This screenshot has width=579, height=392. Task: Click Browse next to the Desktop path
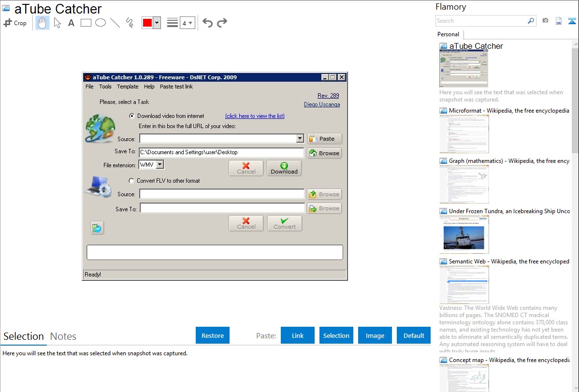(x=325, y=153)
